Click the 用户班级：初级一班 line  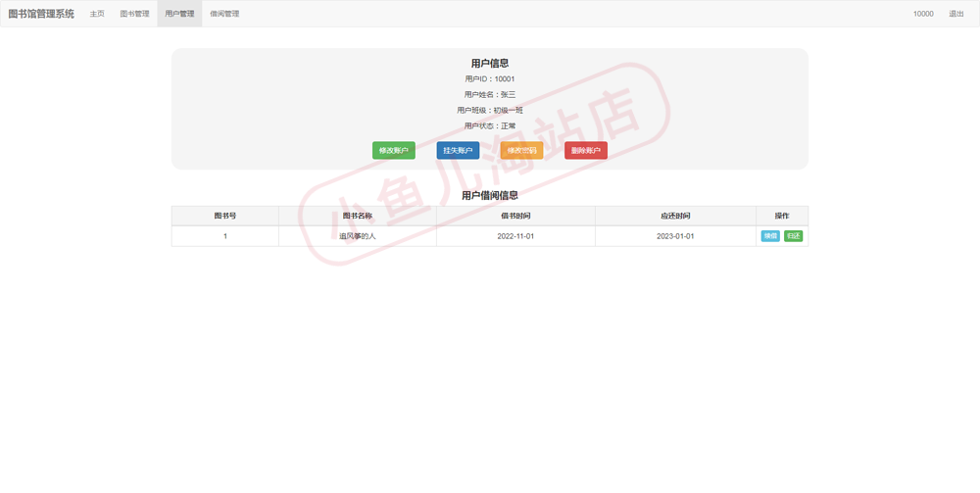tap(490, 110)
